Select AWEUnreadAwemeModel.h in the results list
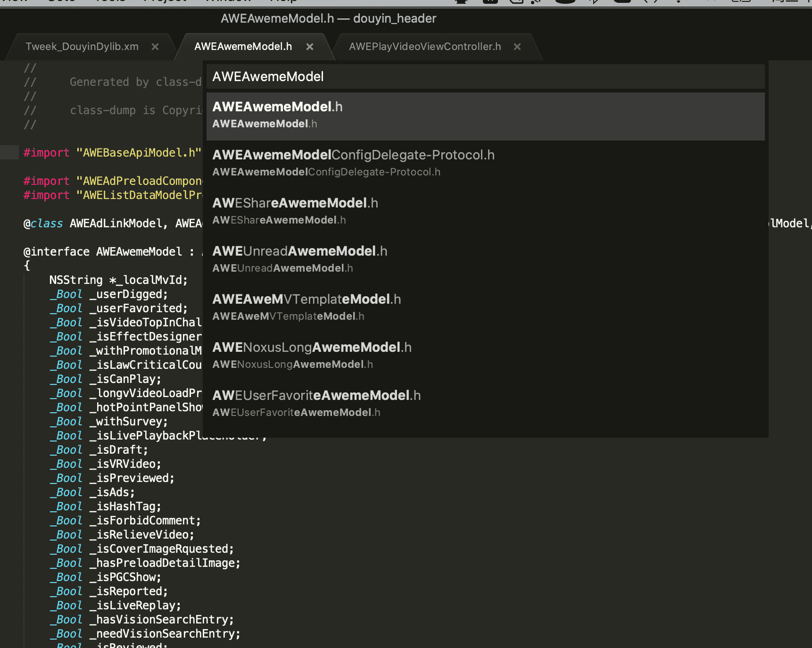Screen dimensions: 812x648 [486, 260]
